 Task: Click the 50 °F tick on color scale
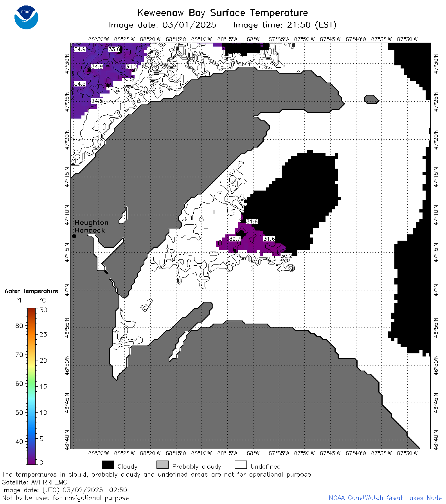(19, 412)
